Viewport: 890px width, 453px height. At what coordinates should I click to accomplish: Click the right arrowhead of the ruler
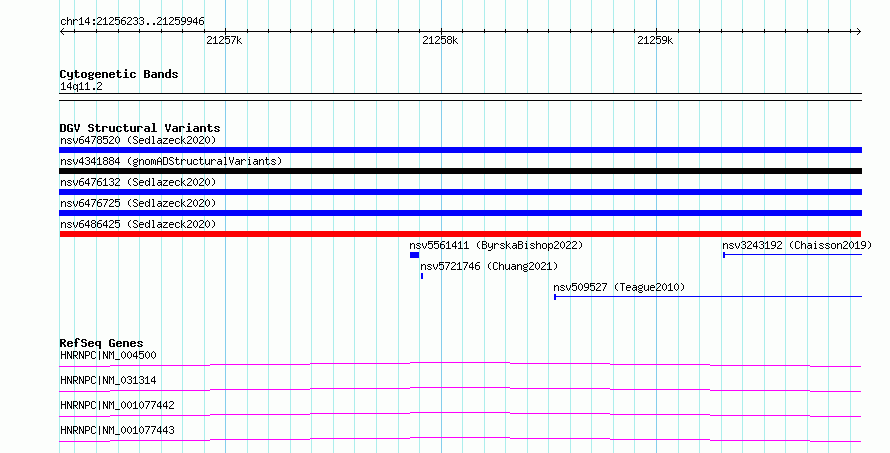pyautogui.click(x=859, y=32)
